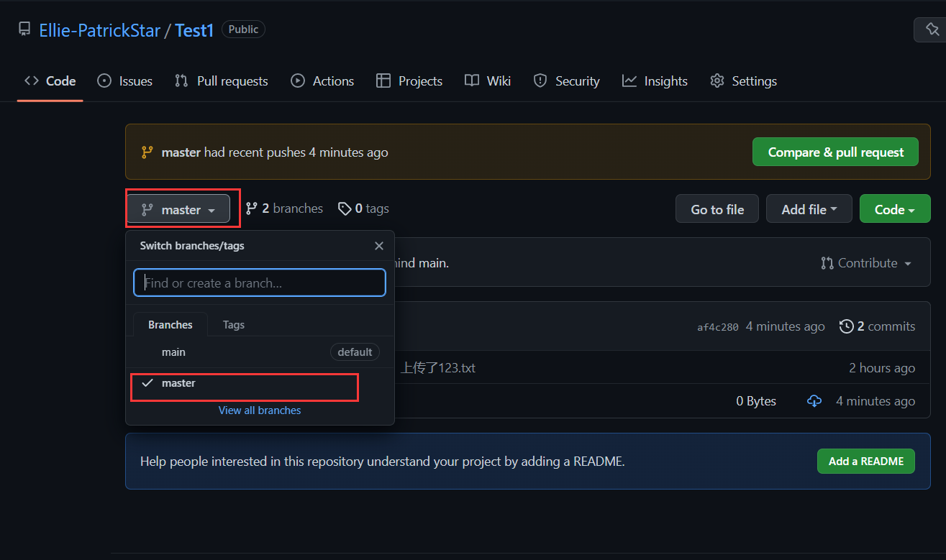Click the Add a README button
Viewport: 946px width, 560px height.
pyautogui.click(x=866, y=462)
